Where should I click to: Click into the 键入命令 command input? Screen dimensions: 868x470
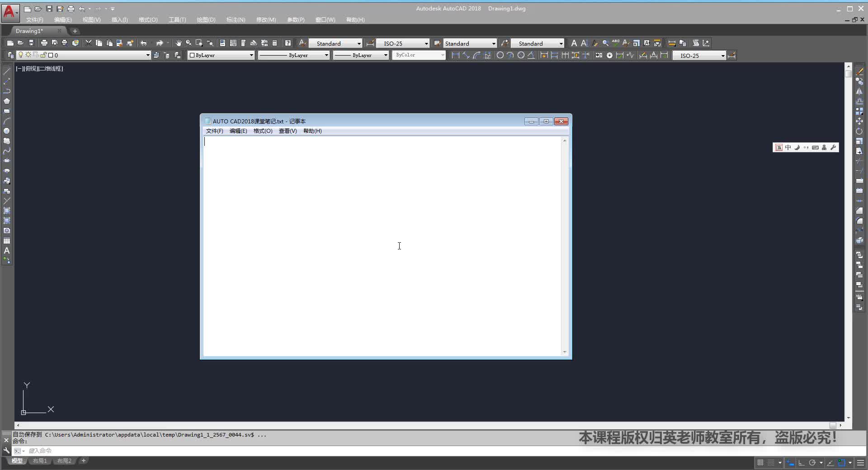click(x=443, y=451)
